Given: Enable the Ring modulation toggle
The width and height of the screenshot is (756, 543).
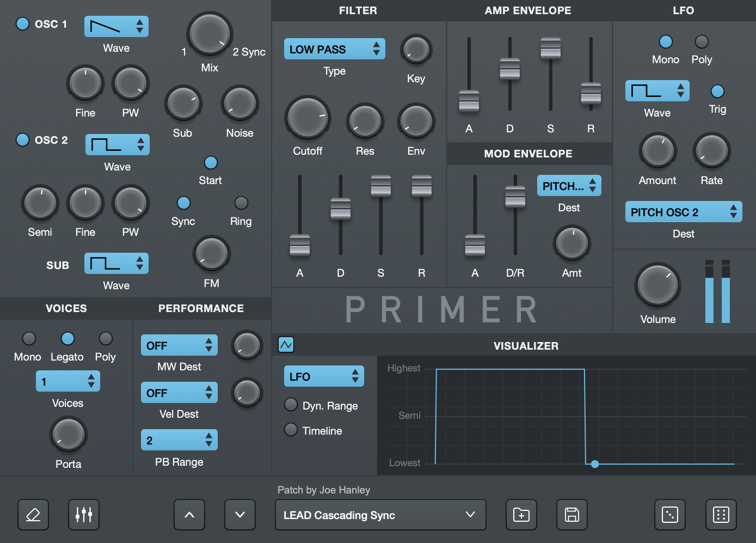Looking at the screenshot, I should 241,203.
